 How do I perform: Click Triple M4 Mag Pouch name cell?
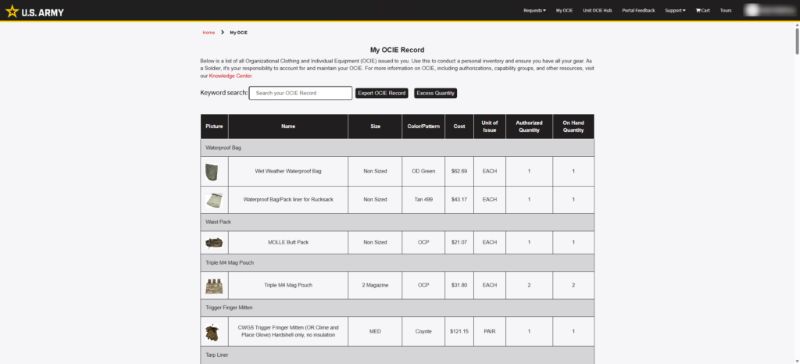[x=288, y=285]
